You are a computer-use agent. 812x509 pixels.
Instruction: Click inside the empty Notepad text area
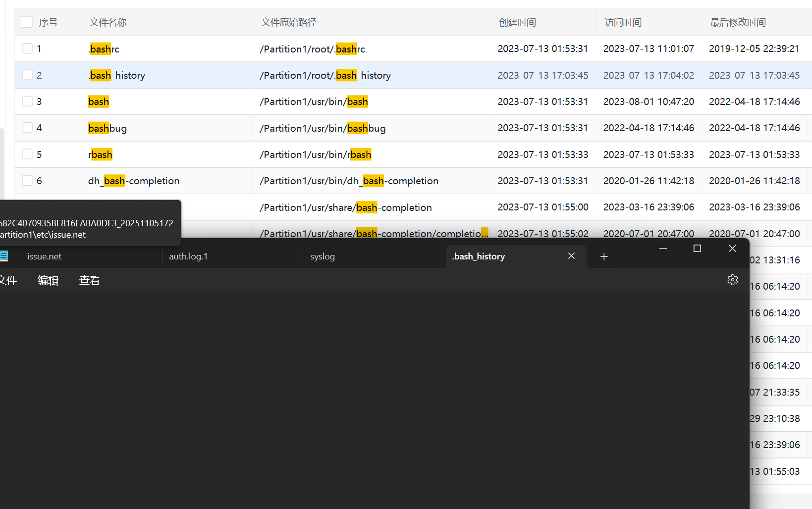(x=374, y=400)
